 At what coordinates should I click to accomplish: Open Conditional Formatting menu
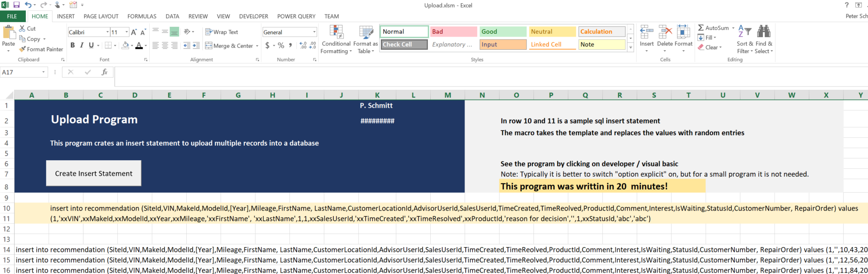tap(336, 39)
